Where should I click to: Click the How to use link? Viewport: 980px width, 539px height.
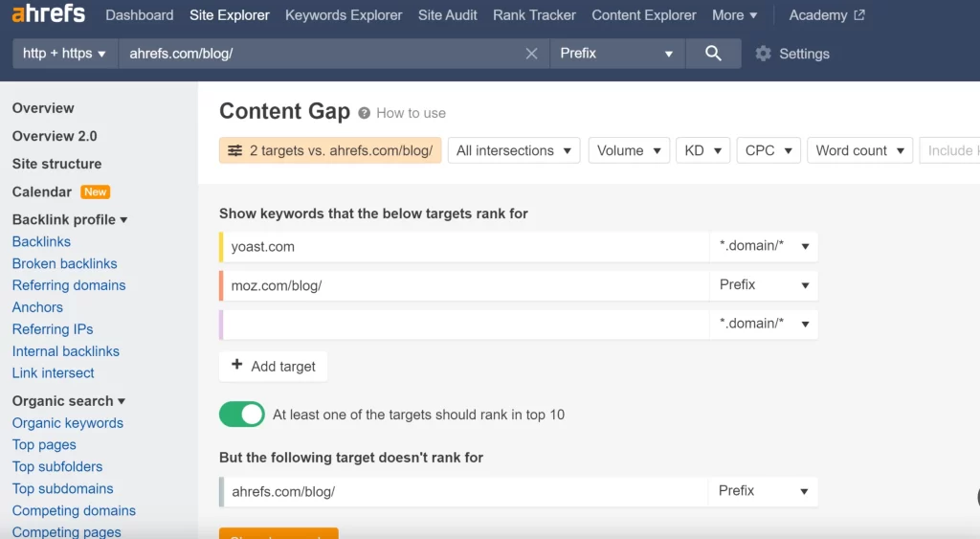pyautogui.click(x=411, y=113)
